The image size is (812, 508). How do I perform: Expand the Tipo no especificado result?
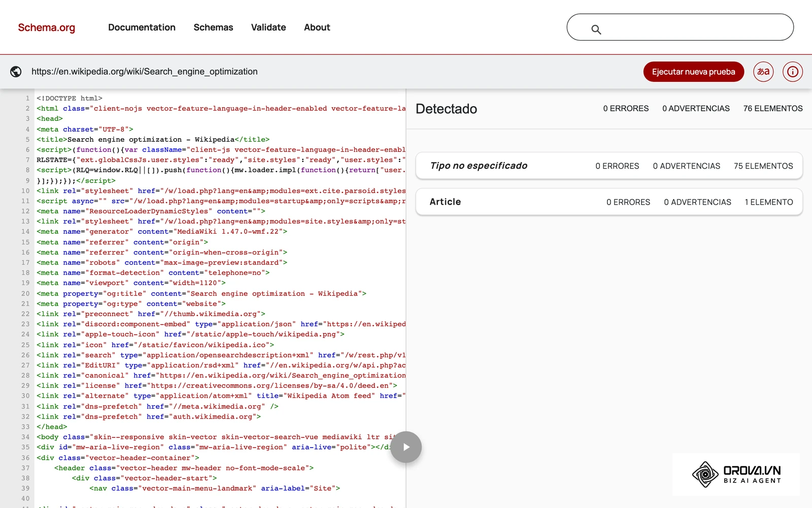click(609, 166)
